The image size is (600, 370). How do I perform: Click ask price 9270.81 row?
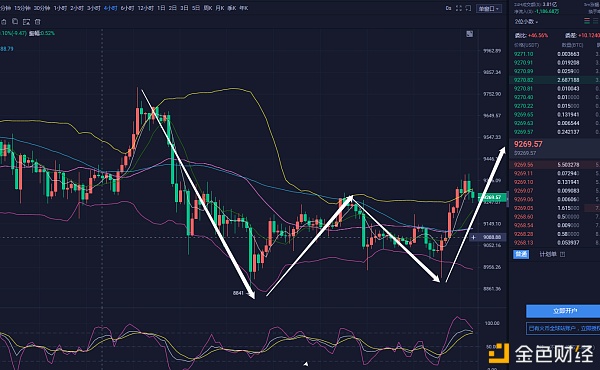[x=554, y=88]
